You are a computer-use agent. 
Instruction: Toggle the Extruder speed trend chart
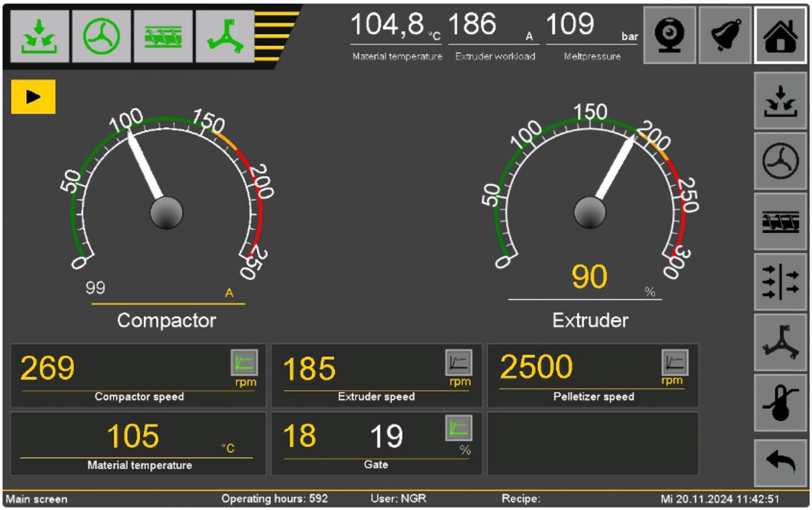click(458, 363)
